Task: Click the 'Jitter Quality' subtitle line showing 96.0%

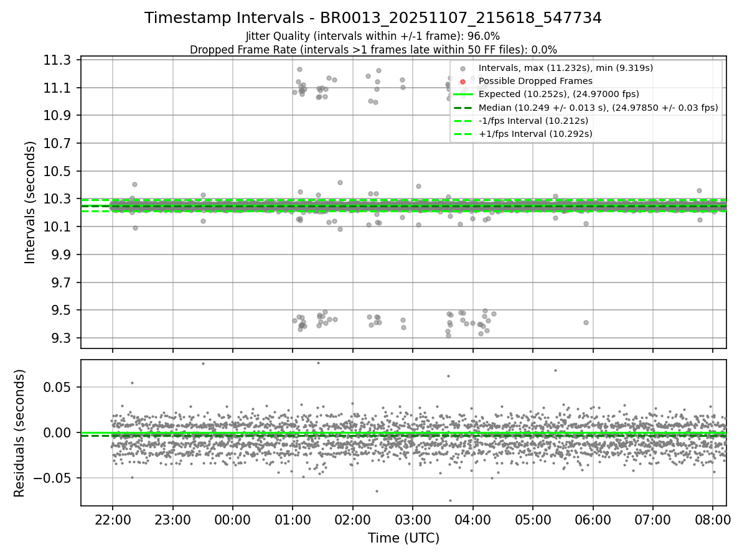Action: tap(373, 36)
